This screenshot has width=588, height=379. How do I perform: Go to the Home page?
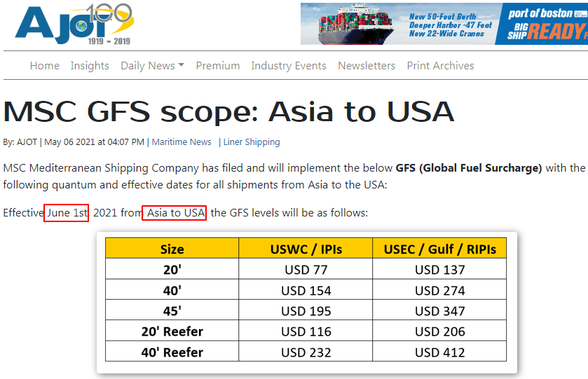tap(44, 66)
